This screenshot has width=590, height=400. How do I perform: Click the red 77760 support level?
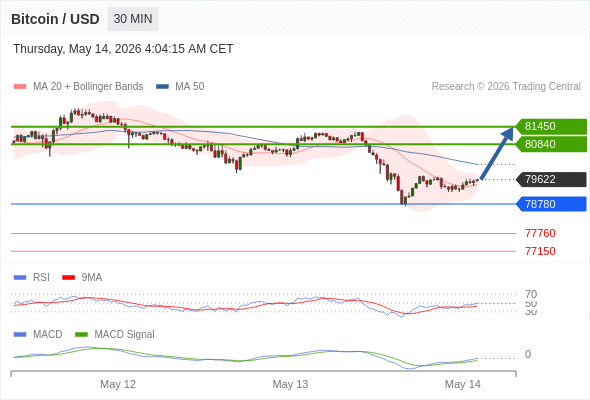tap(540, 233)
